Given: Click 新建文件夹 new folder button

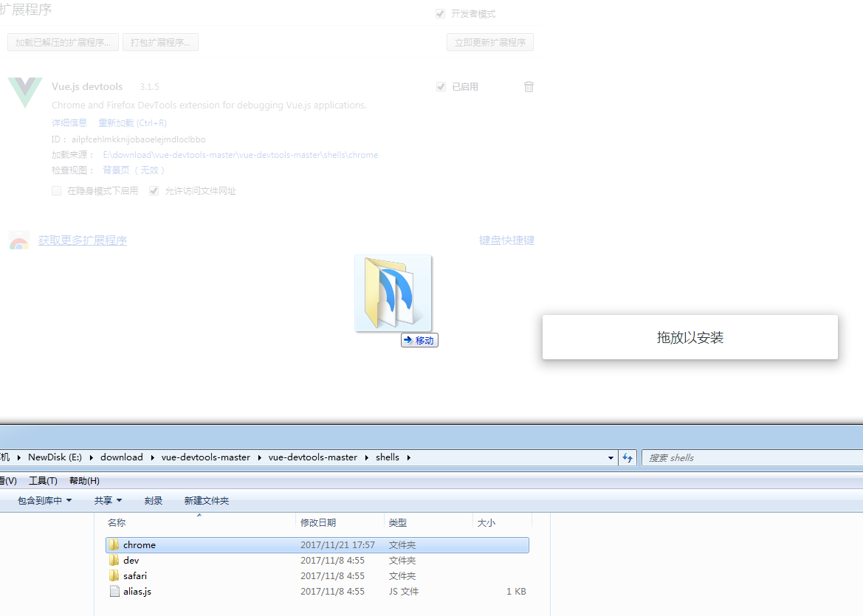Looking at the screenshot, I should [207, 500].
